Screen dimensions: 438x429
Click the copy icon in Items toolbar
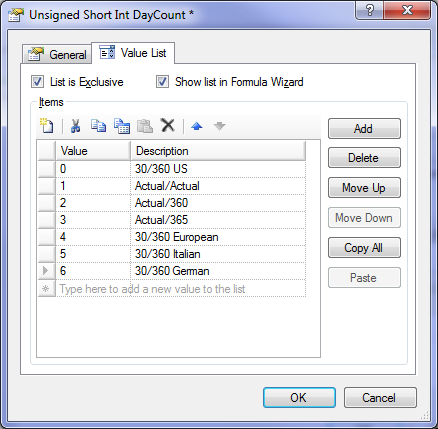[98, 126]
